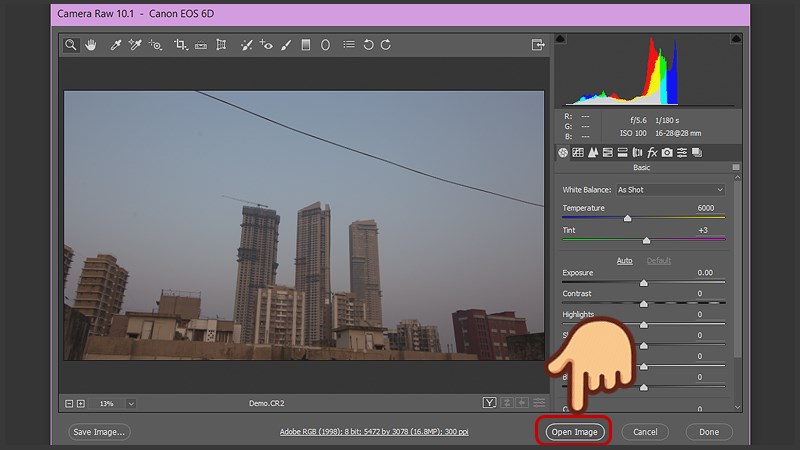Open the White Balance As Shot dropdown
This screenshot has height=450, width=800.
(x=671, y=190)
